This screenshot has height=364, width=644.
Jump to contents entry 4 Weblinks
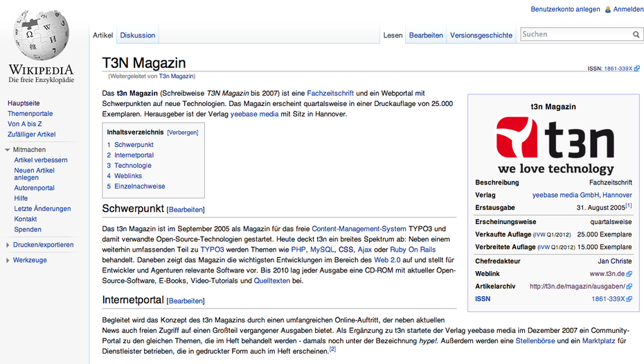(x=125, y=176)
